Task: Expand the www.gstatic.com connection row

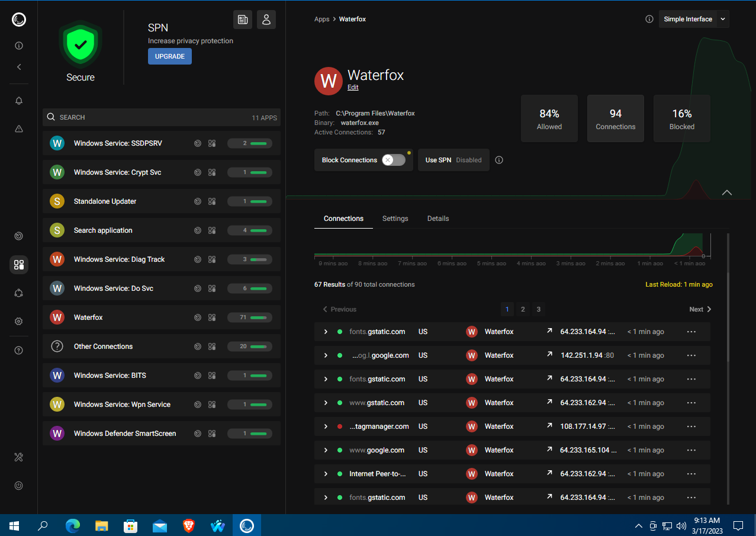Action: (x=326, y=403)
